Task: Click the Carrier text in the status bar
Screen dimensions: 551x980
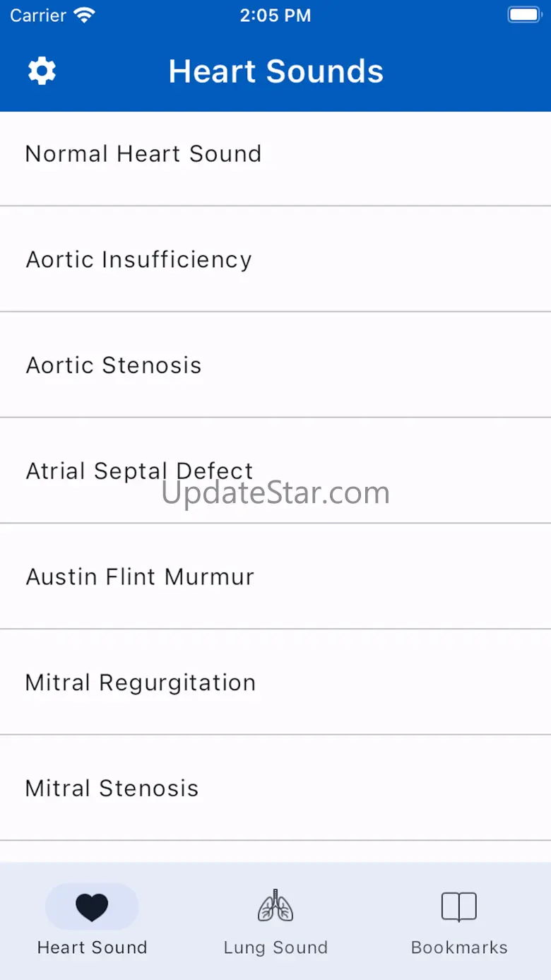Action: tap(40, 16)
